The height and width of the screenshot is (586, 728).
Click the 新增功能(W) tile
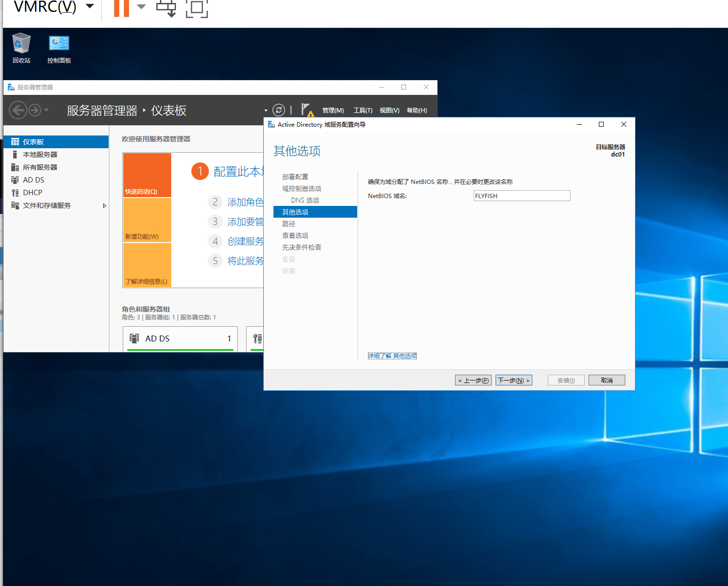click(x=147, y=220)
